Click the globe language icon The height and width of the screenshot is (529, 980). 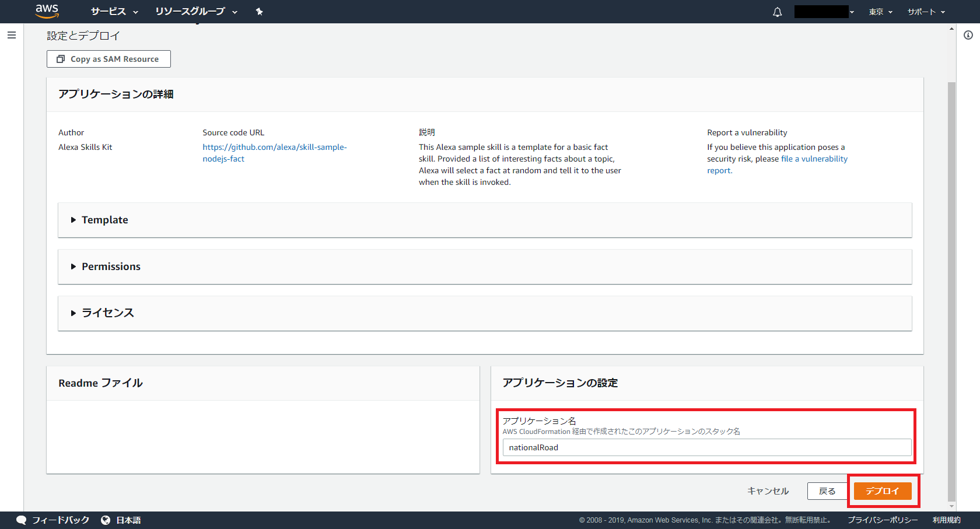tap(106, 520)
